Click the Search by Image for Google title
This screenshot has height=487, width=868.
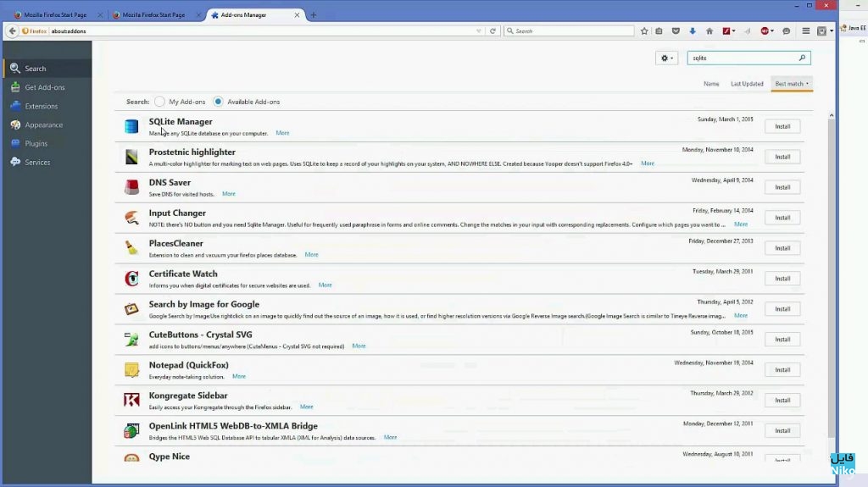coord(203,304)
